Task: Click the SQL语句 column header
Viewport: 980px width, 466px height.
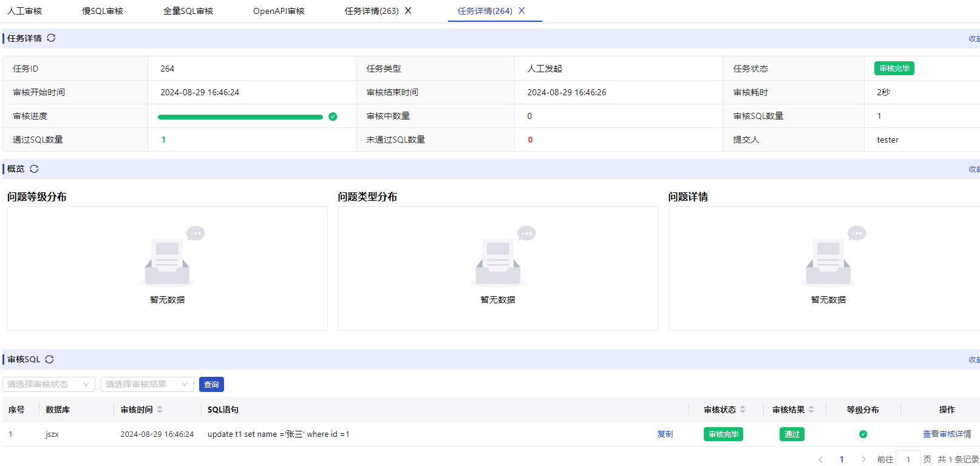Action: coord(223,410)
